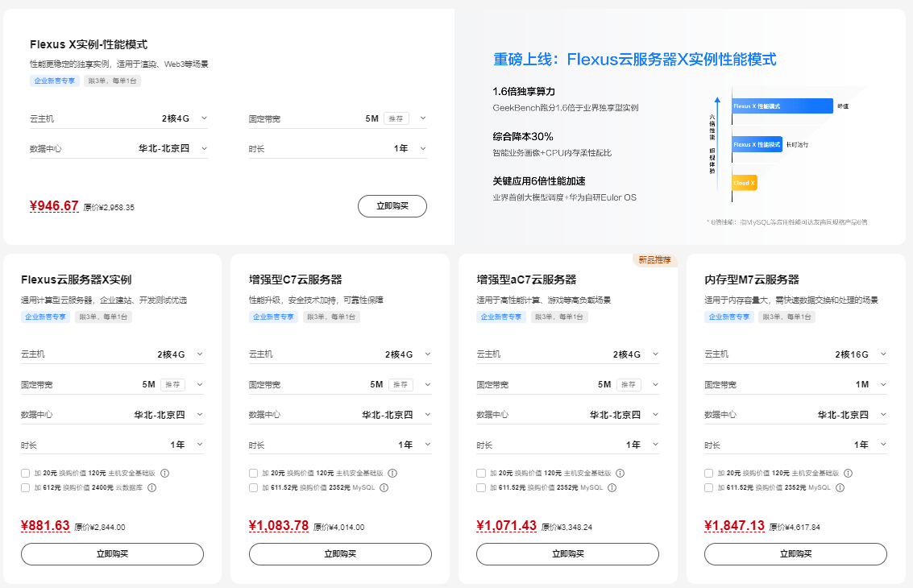Click the 综合降本30% feature heading
Image resolution: width=913 pixels, height=588 pixels.
click(x=523, y=136)
